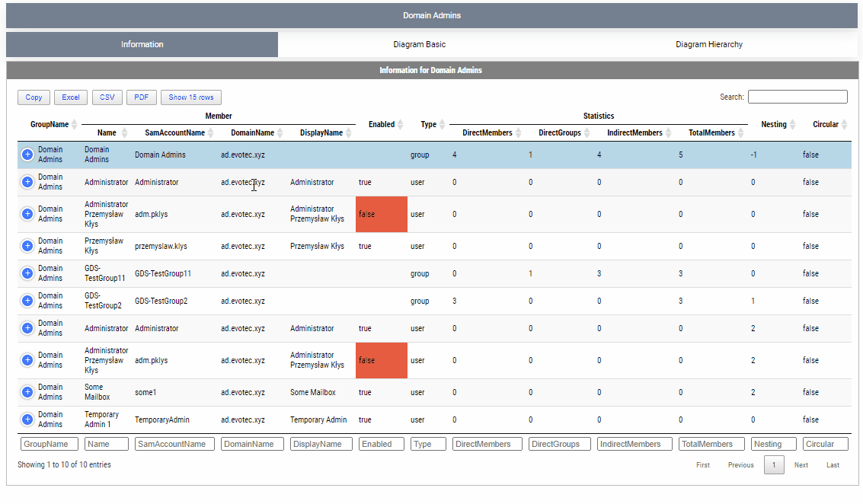Sort by the Circular column arrows
This screenshot has width=863, height=504.
click(844, 125)
